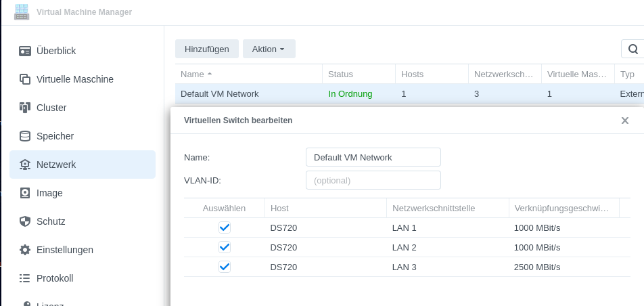Screen dimensions: 644x306
Task: Toggle the LAN 2 interface checkbox
Action: tap(225, 247)
